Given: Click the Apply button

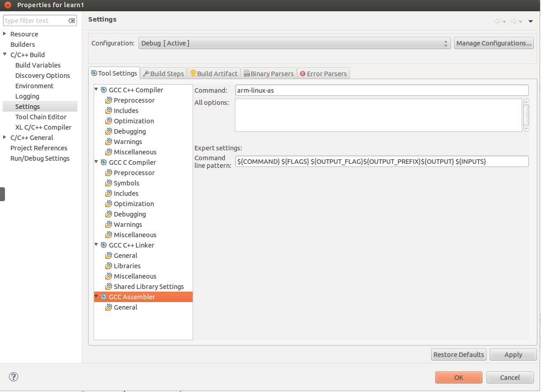Looking at the screenshot, I should pyautogui.click(x=513, y=355).
